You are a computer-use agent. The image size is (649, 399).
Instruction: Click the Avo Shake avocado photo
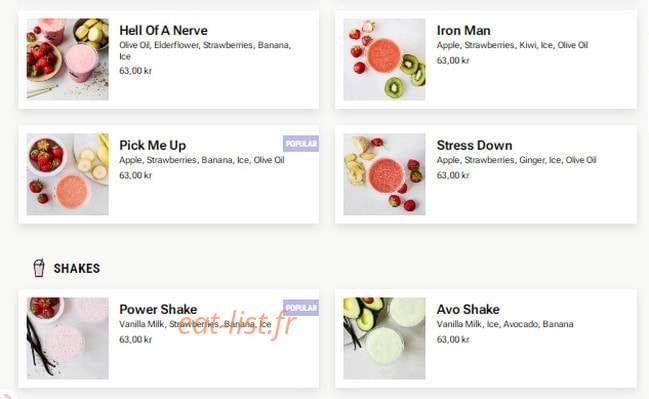tap(384, 338)
